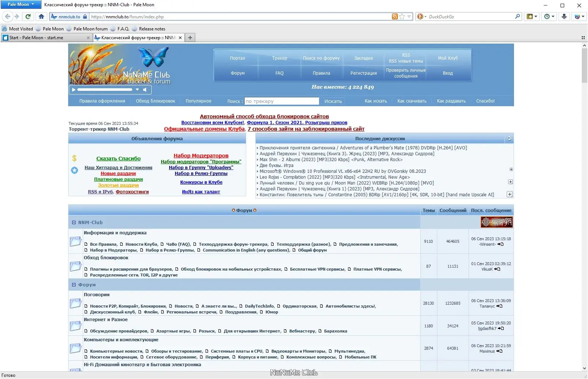Viewport: 588px width, 379px height.
Task: Open the 'Как скачивать' help link
Action: (x=412, y=101)
